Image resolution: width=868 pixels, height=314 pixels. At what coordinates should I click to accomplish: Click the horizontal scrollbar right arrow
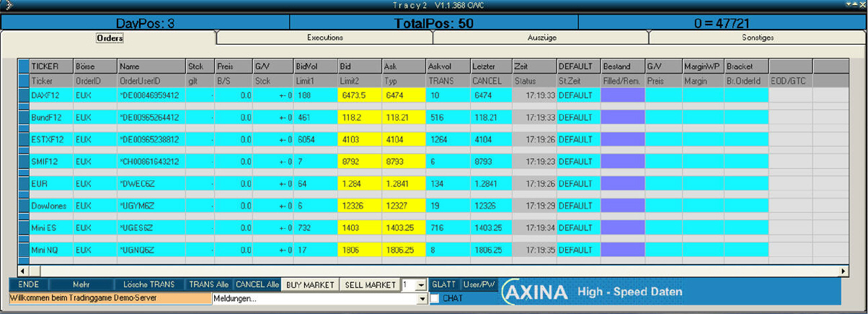(844, 271)
